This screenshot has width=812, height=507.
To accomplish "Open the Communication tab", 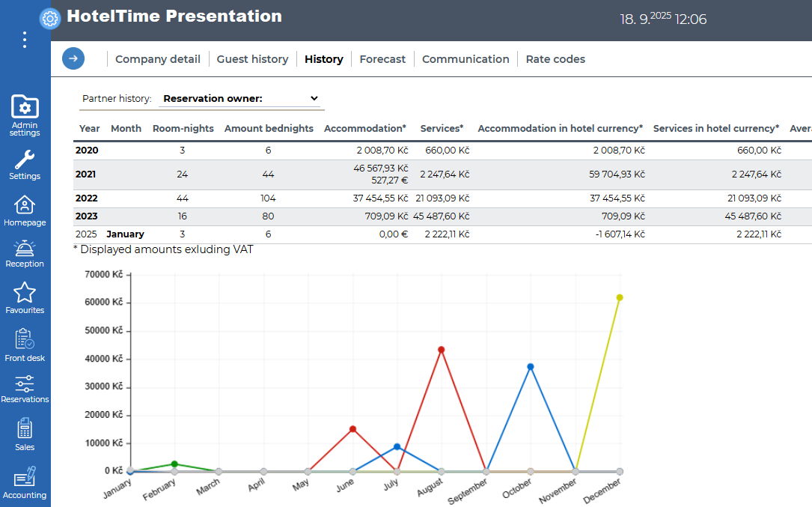I will tap(465, 59).
